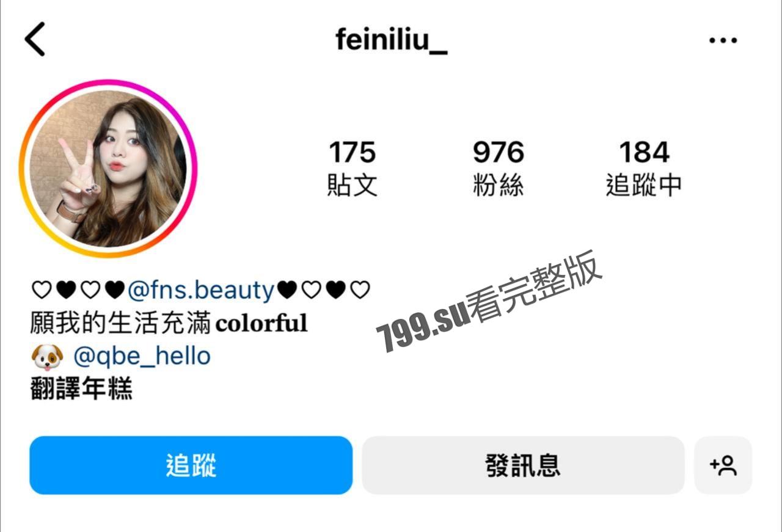Click the bio line containing colorful

coord(169,323)
